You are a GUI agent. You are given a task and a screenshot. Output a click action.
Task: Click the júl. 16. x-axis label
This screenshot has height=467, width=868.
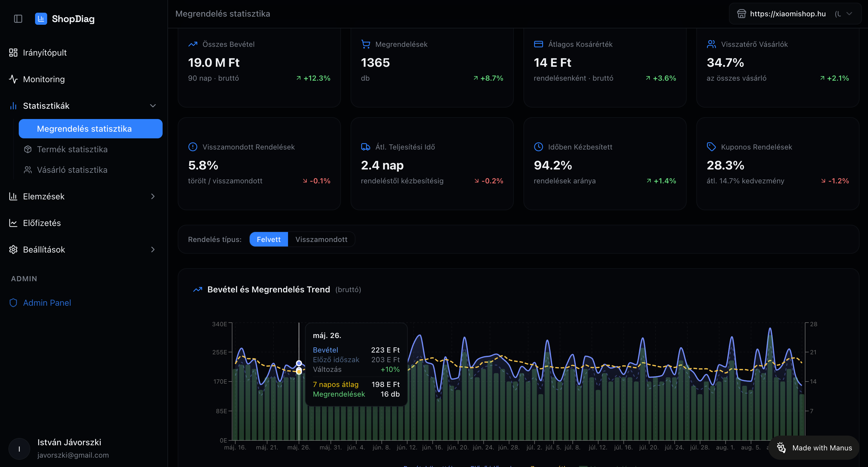(x=623, y=447)
